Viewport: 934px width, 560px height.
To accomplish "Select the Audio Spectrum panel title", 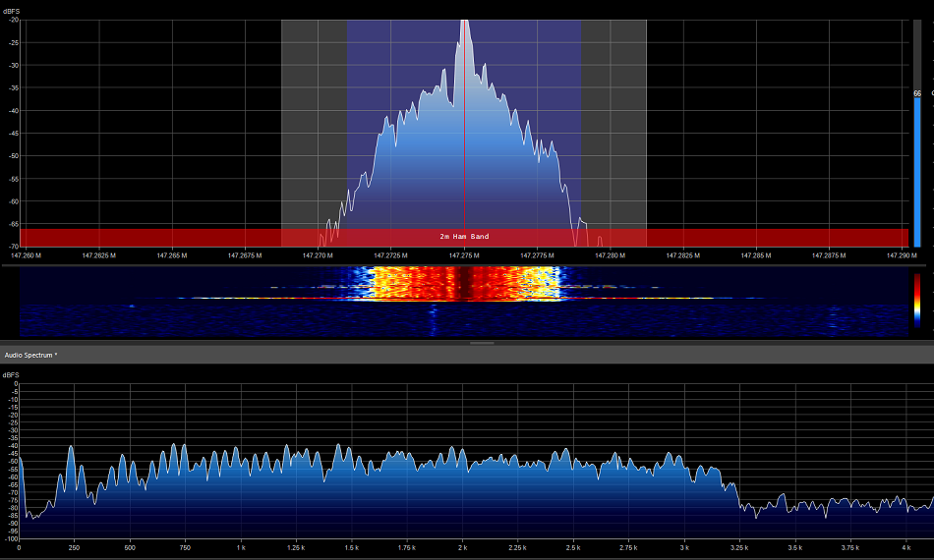I will tap(30, 354).
